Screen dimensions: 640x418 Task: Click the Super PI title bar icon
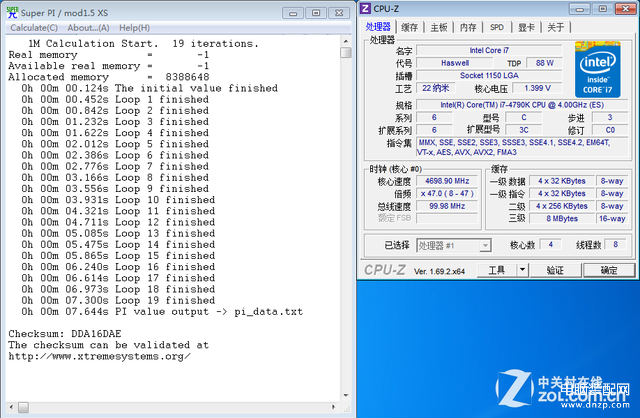(x=13, y=13)
